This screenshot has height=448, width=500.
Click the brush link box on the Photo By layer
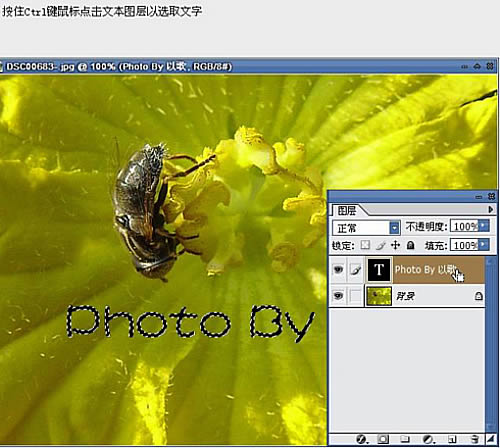tap(356, 270)
